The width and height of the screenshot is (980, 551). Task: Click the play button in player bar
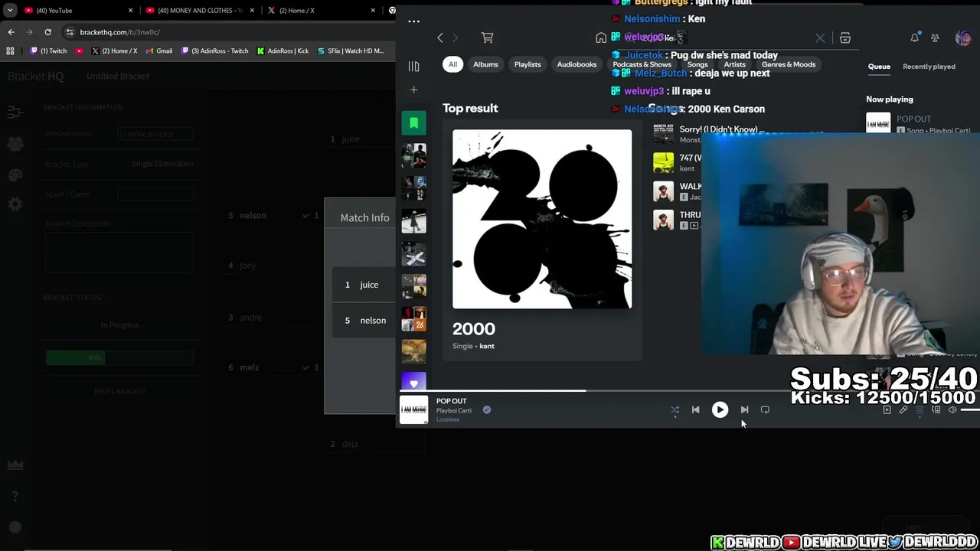pos(720,409)
